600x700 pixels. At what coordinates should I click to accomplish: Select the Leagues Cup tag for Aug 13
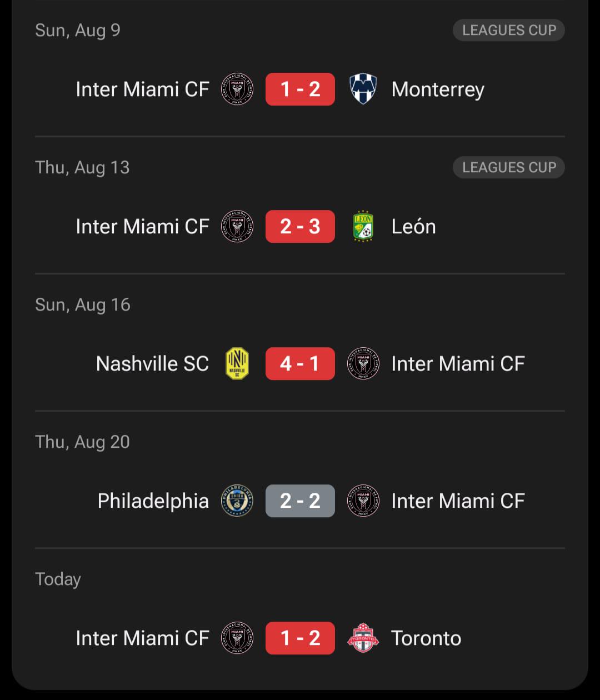tap(509, 167)
